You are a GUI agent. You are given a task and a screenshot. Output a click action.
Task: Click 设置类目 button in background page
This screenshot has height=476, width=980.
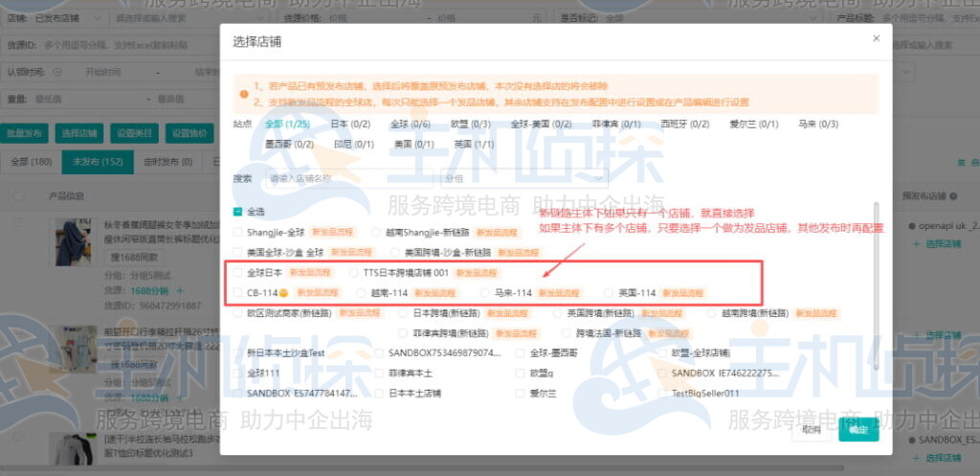coord(134,133)
